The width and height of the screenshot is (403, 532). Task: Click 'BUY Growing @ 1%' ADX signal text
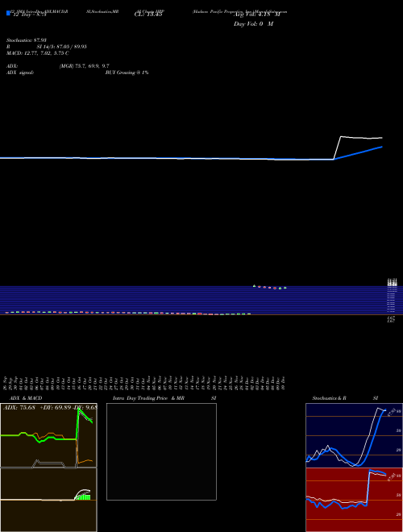(x=127, y=73)
